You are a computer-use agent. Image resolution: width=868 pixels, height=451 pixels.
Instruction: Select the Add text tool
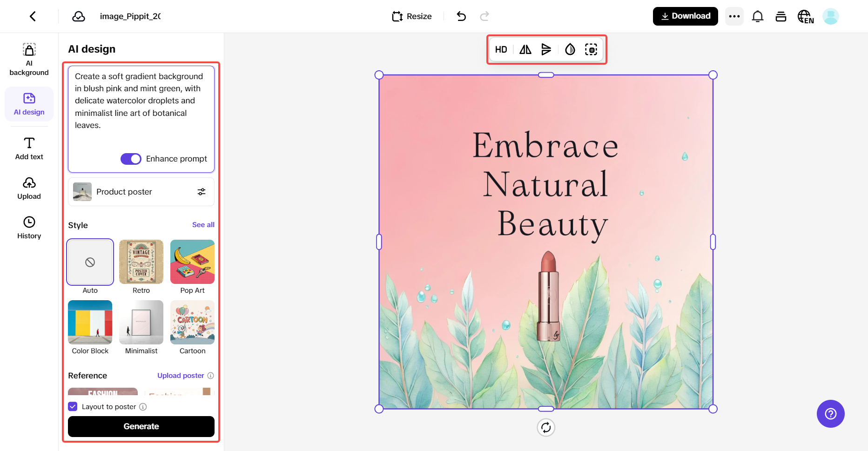(29, 149)
